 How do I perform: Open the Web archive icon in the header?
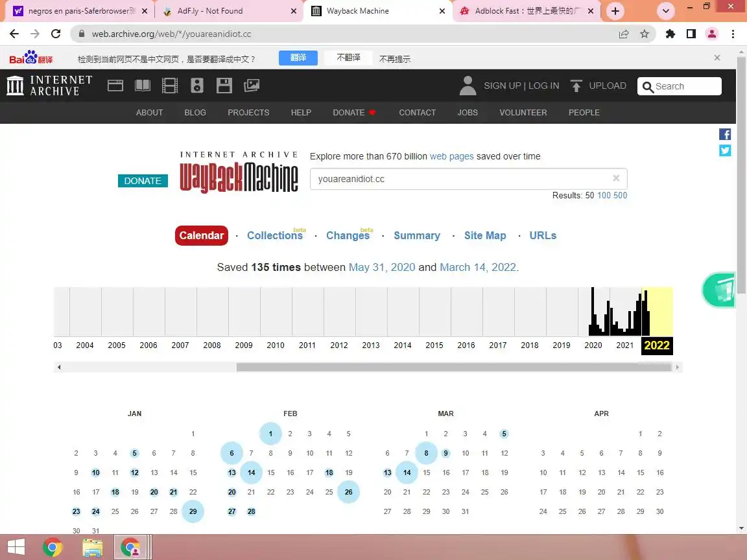click(x=115, y=86)
